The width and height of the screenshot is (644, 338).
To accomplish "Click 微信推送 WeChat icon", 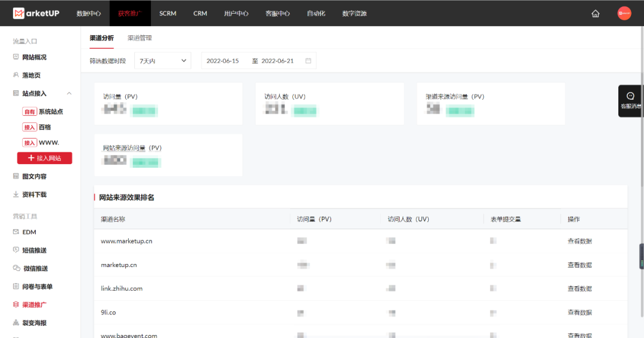I will (17, 268).
